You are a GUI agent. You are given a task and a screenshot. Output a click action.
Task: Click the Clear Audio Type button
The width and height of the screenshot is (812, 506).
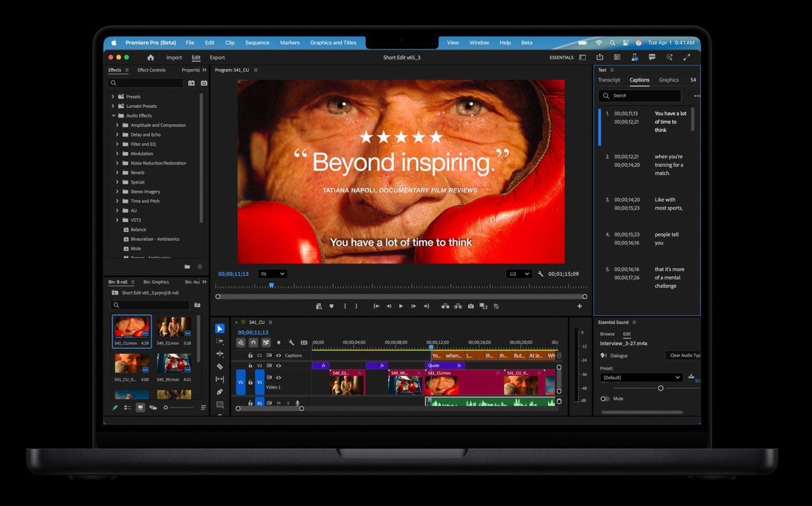click(x=684, y=355)
